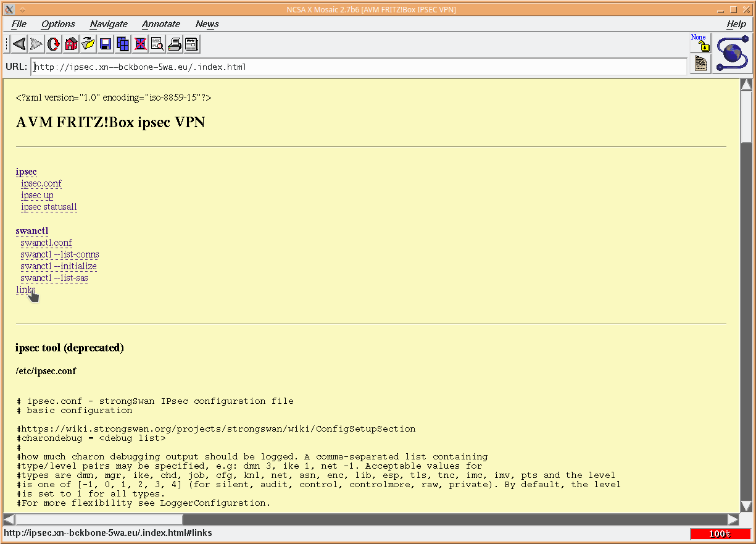Click the '/etc/ipsec.conf' subheading

point(46,371)
